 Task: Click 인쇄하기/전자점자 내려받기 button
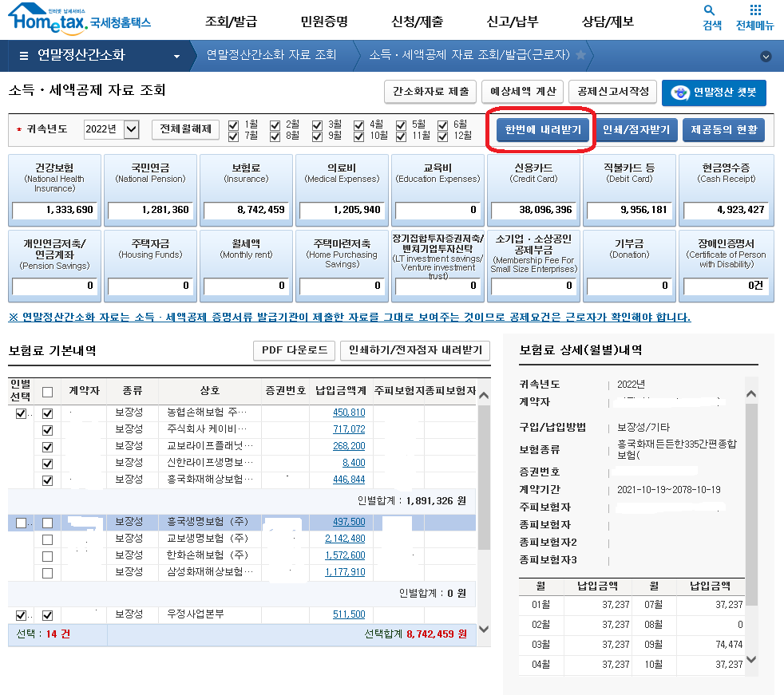[415, 350]
